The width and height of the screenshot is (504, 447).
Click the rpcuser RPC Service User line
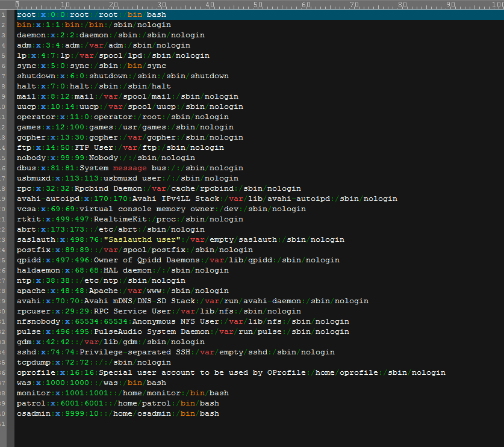(159, 312)
